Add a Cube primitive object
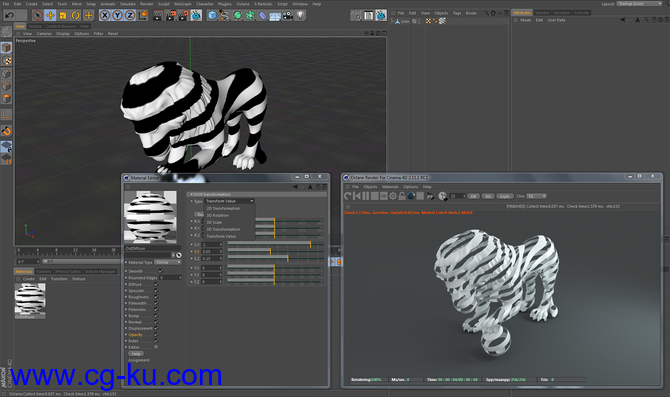670x397 pixels. 212,15
